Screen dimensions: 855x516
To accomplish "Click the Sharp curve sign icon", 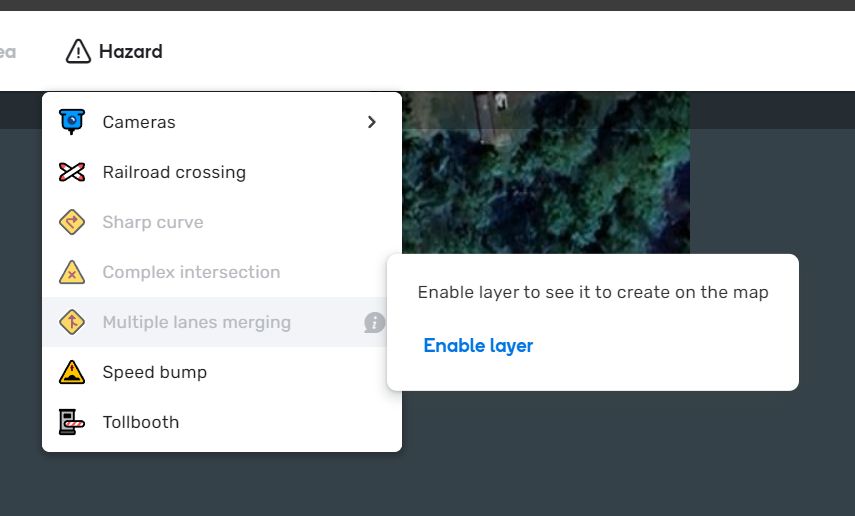I will 72,222.
